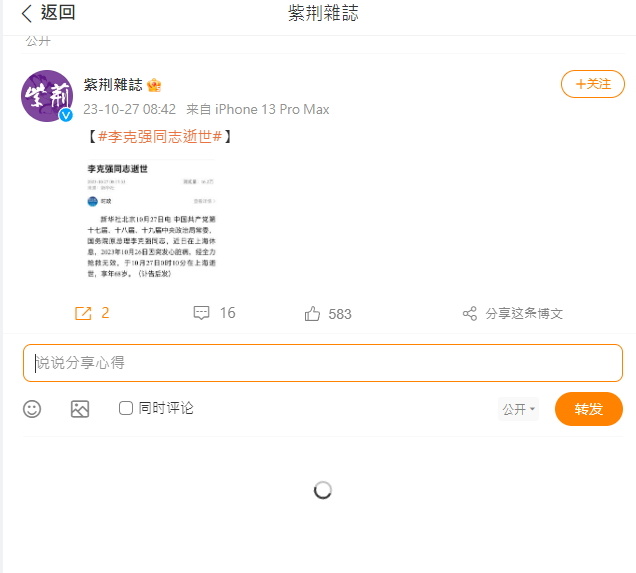636x573 pixels.
Task: Like the post with thumbs-up icon
Action: pos(312,313)
